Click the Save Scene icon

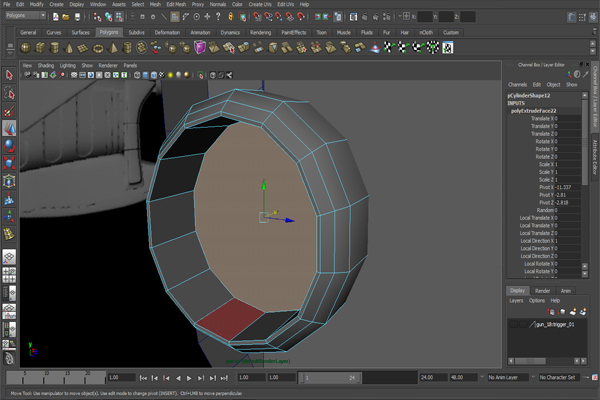pyautogui.click(x=77, y=17)
